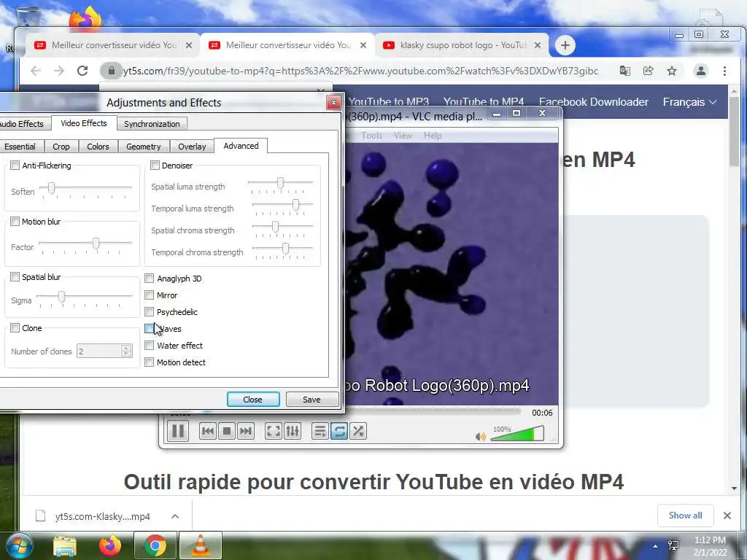Check the Mirror option
The height and width of the screenshot is (560, 747).
click(149, 295)
